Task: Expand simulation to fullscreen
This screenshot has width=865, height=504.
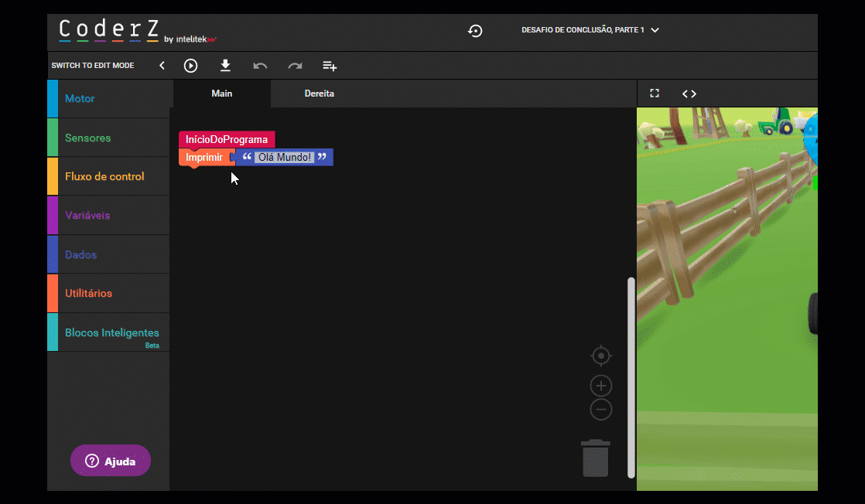Action: pos(655,94)
